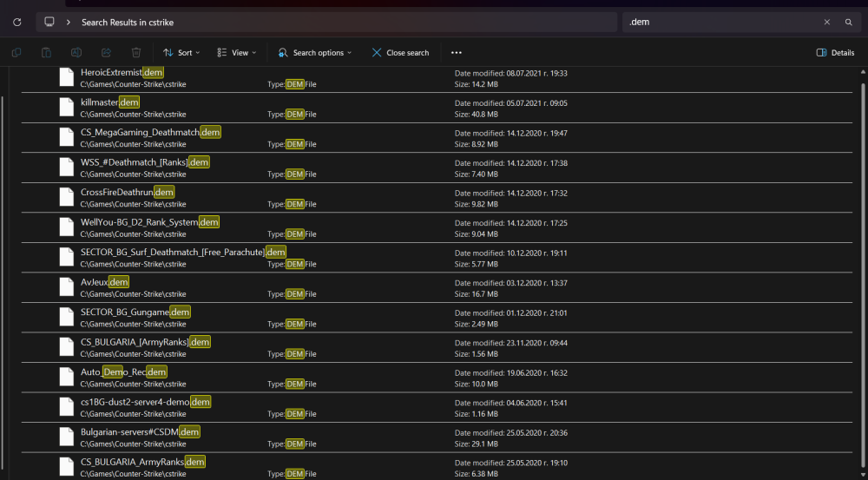Screen dimensions: 868x480
Task: Click the name SECTOR_BG_Surf_Deathmatch_[Free_Parachute].dem
Action: [x=183, y=252]
